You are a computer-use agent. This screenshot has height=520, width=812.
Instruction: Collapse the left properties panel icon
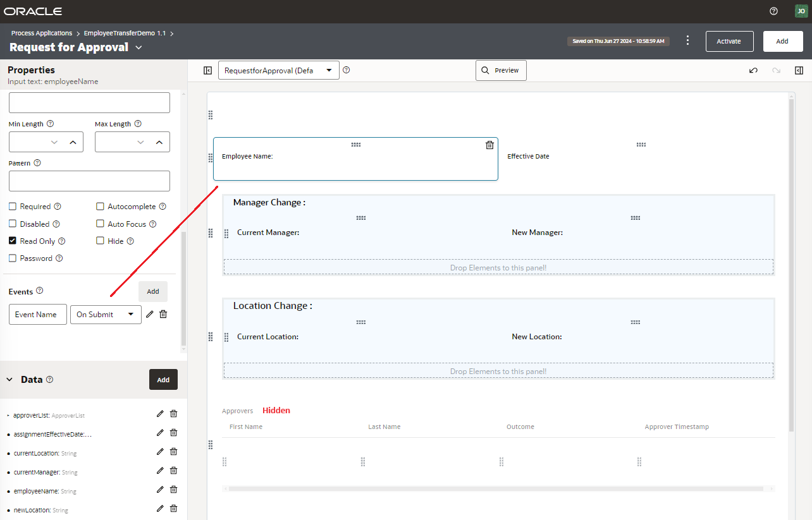coord(207,71)
